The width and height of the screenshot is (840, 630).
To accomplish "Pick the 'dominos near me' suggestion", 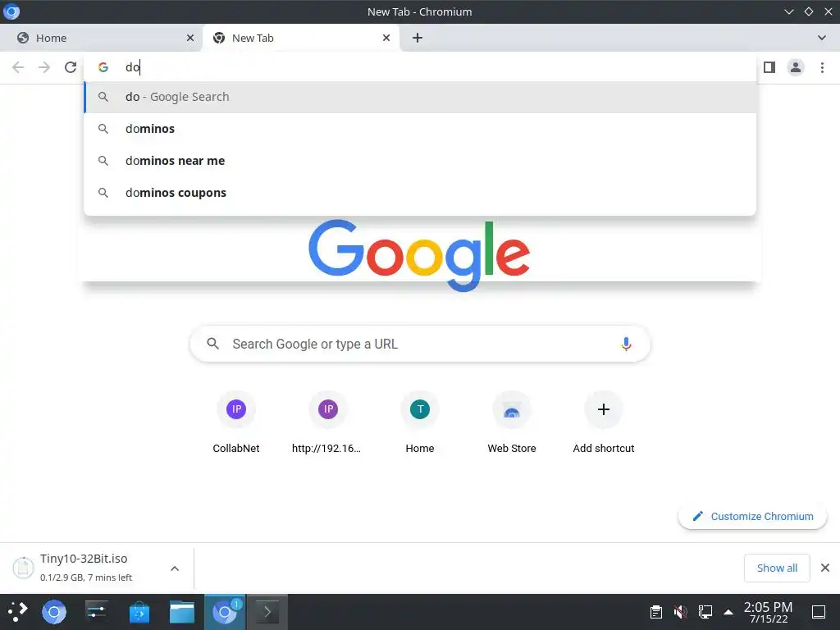I will pos(420,161).
